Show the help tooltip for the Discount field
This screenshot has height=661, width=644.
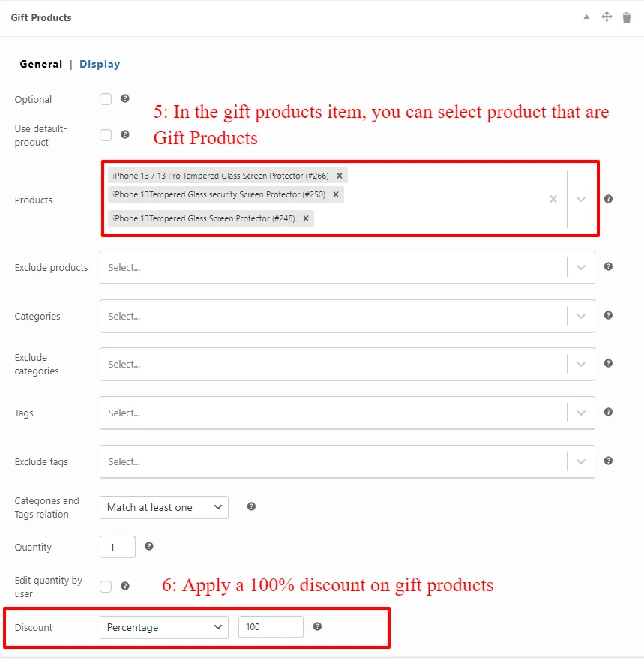point(317,626)
